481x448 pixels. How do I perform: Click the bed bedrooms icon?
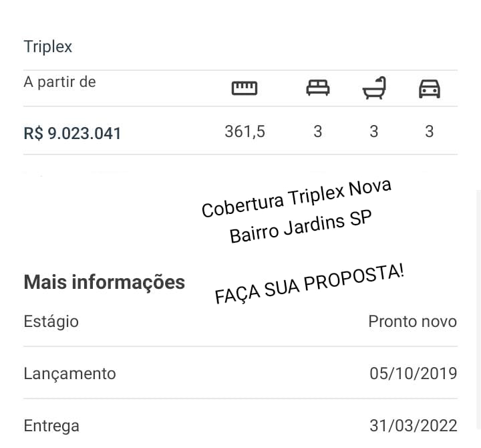[318, 88]
